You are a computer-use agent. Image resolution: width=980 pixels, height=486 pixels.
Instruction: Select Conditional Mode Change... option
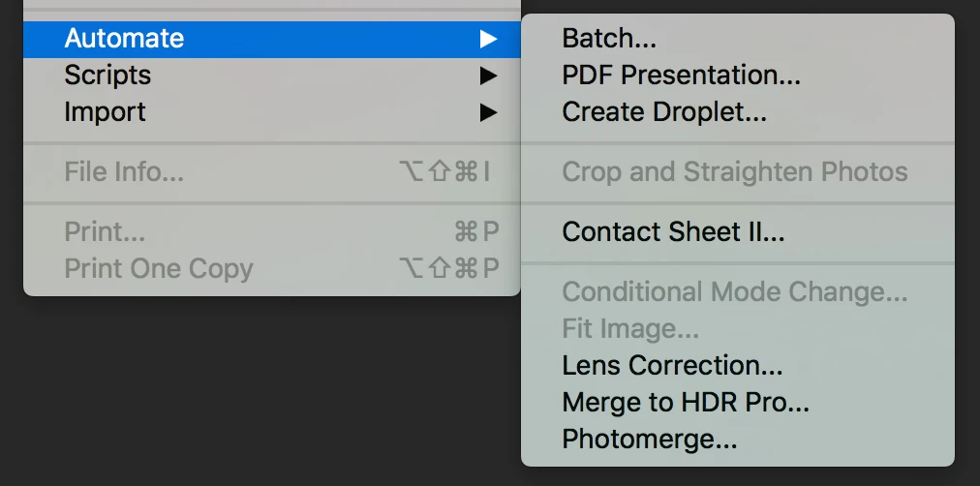[x=735, y=291]
